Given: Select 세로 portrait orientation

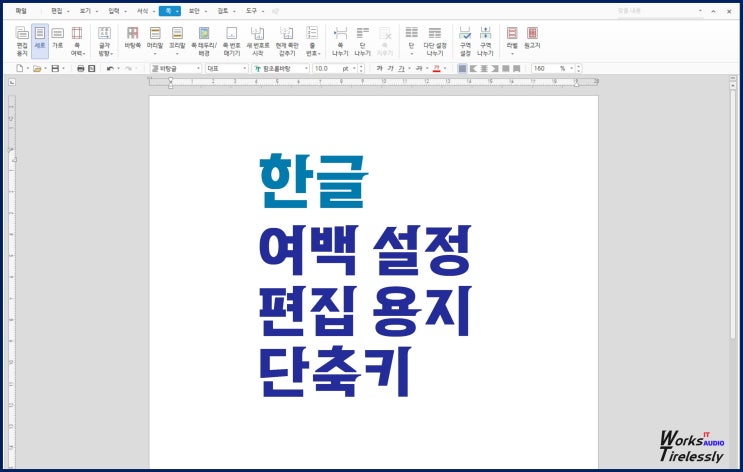Looking at the screenshot, I should (40, 41).
